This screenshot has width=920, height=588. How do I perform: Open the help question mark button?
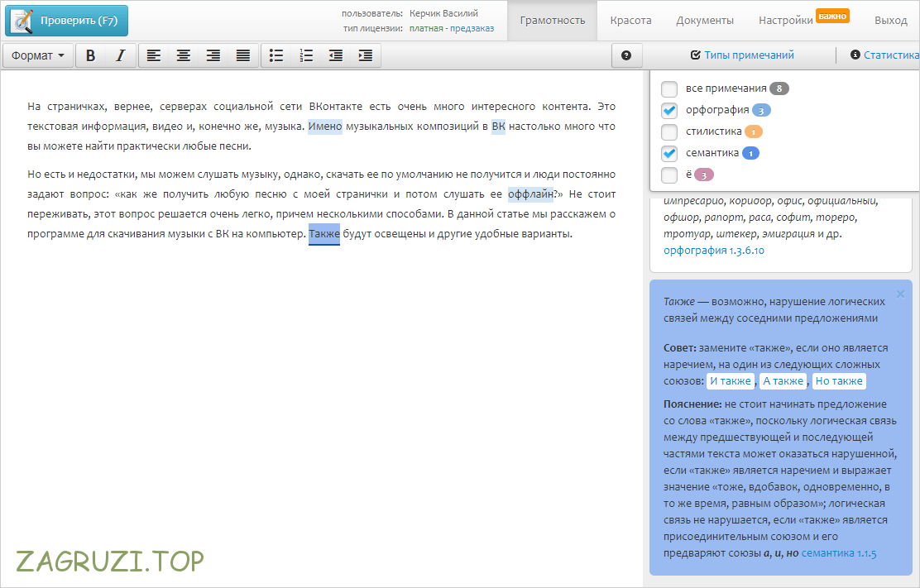pos(626,55)
